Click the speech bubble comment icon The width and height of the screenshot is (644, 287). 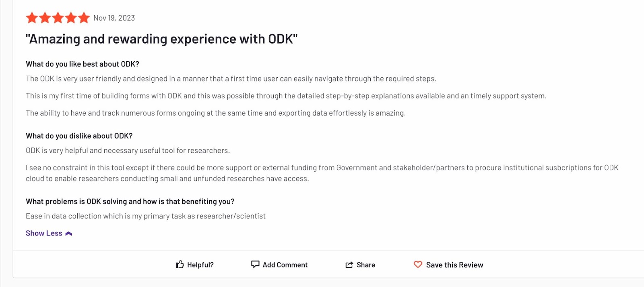(x=255, y=264)
